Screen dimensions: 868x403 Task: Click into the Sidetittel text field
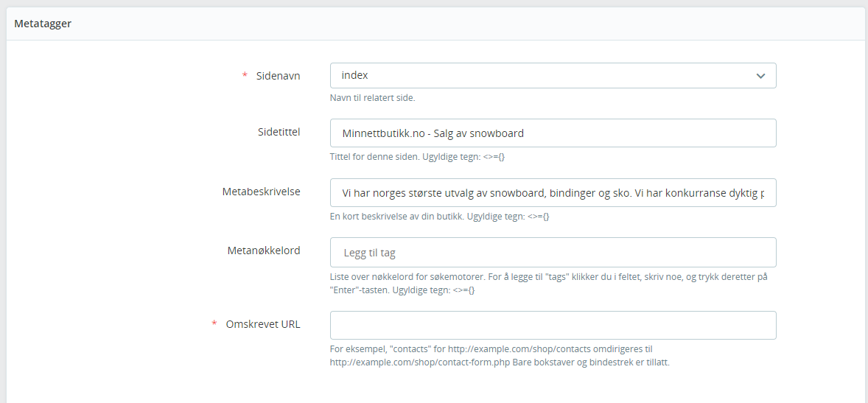click(553, 133)
